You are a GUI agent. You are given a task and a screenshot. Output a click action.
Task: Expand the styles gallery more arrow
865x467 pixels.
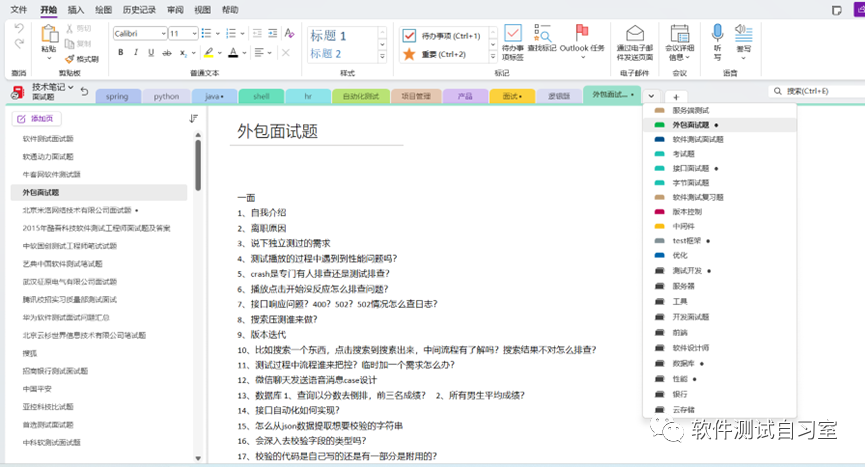tap(382, 57)
